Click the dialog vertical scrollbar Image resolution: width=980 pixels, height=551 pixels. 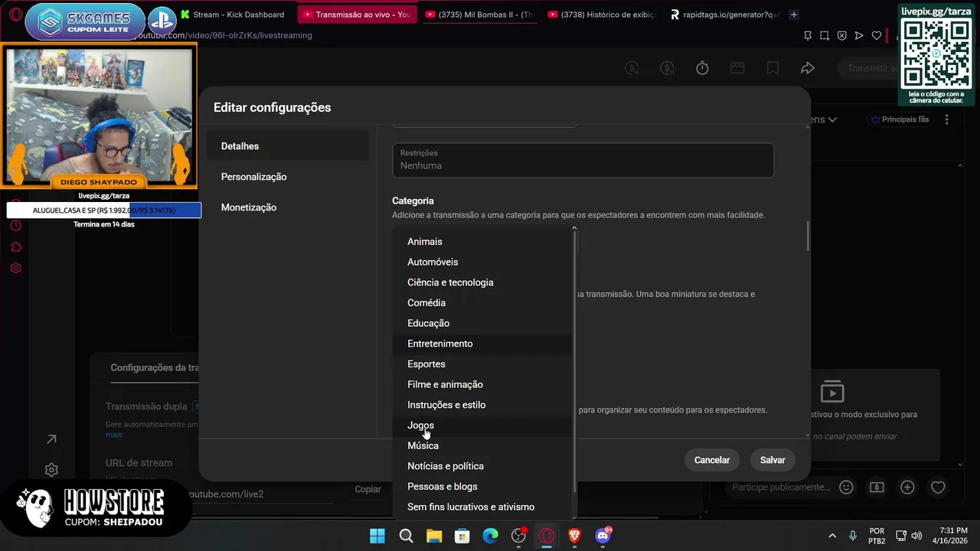coord(807,236)
